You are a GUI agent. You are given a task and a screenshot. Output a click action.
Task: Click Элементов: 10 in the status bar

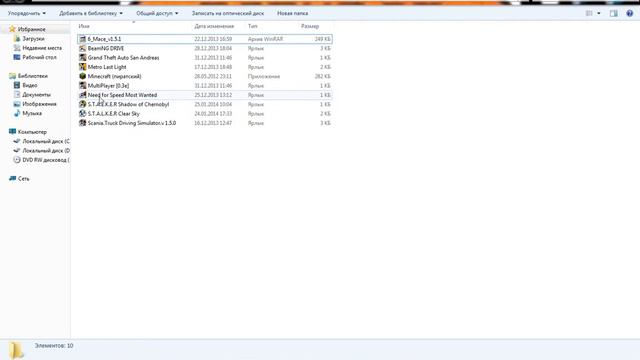coord(54,346)
